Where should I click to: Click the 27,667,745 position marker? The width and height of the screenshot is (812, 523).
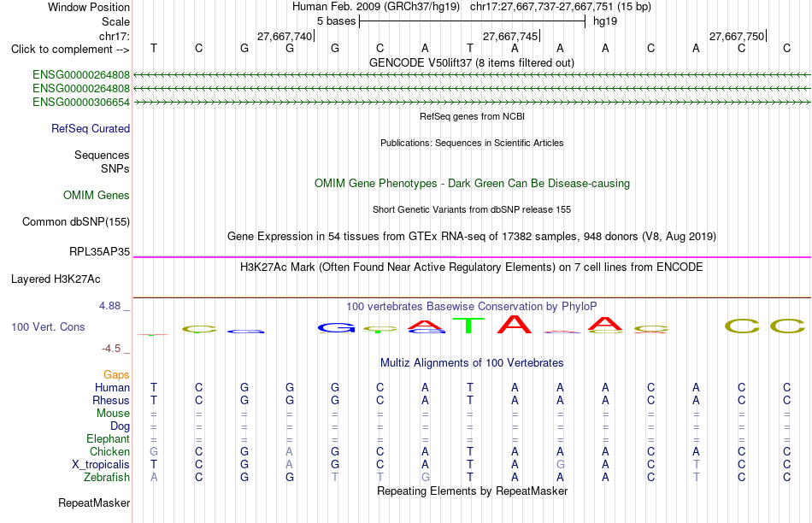click(510, 36)
